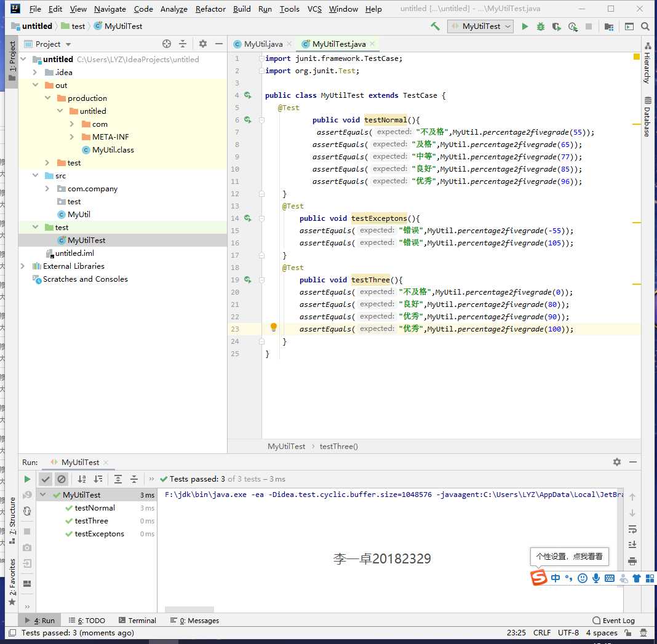657x644 pixels.
Task: Click Sogou tooltip 个性设置，点我看看
Action: pyautogui.click(x=569, y=557)
